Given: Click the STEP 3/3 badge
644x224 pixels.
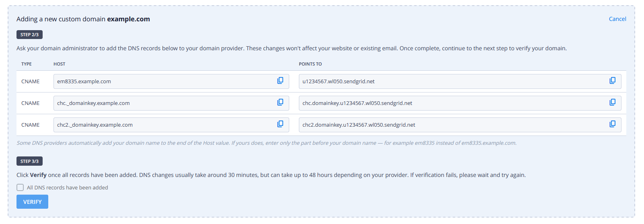Looking at the screenshot, I should (x=29, y=161).
